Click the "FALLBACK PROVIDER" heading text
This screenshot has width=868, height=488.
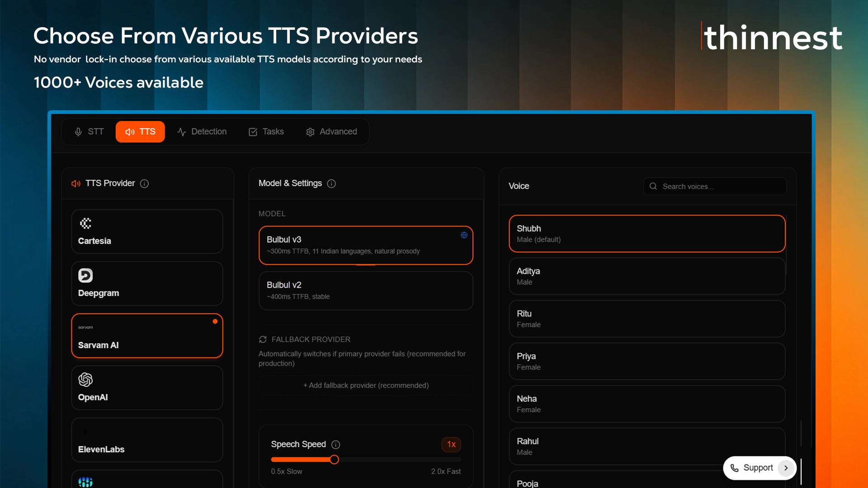coord(311,339)
